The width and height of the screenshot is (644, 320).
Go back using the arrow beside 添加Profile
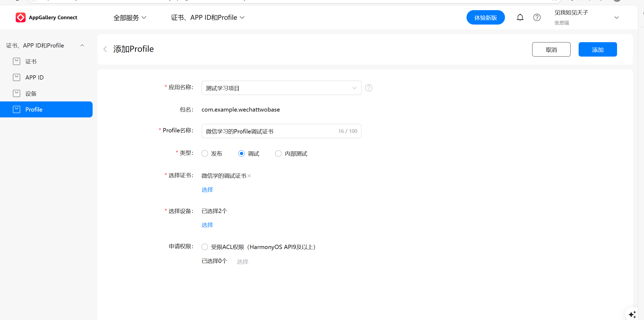pyautogui.click(x=105, y=49)
